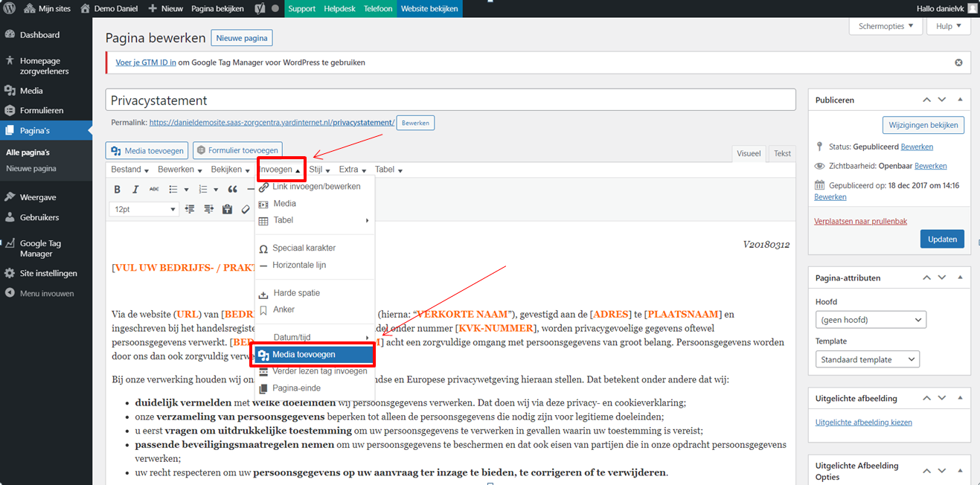This screenshot has width=980, height=485.
Task: Click the paste as text clipboard icon
Action: coord(227,209)
